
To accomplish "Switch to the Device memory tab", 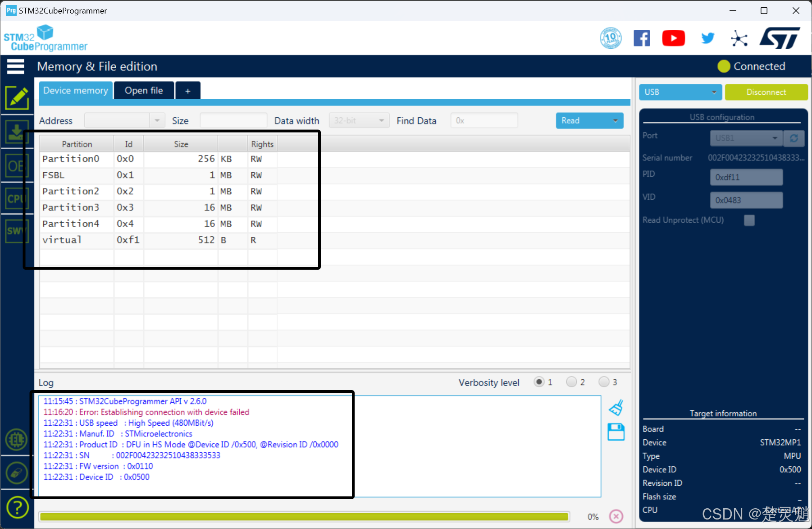I will 76,90.
